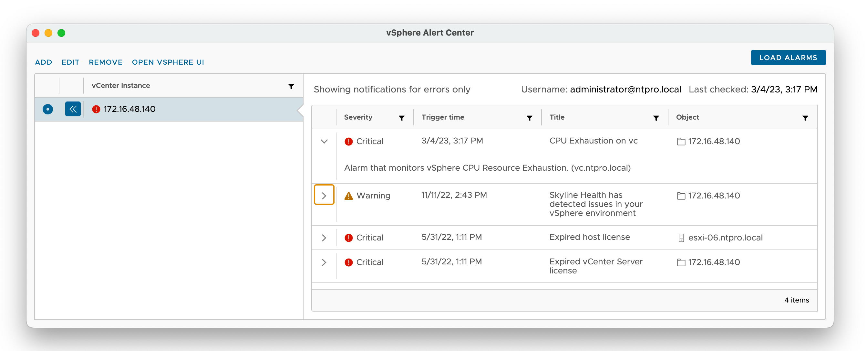
Task: Sort by the Object column header
Action: pos(687,117)
